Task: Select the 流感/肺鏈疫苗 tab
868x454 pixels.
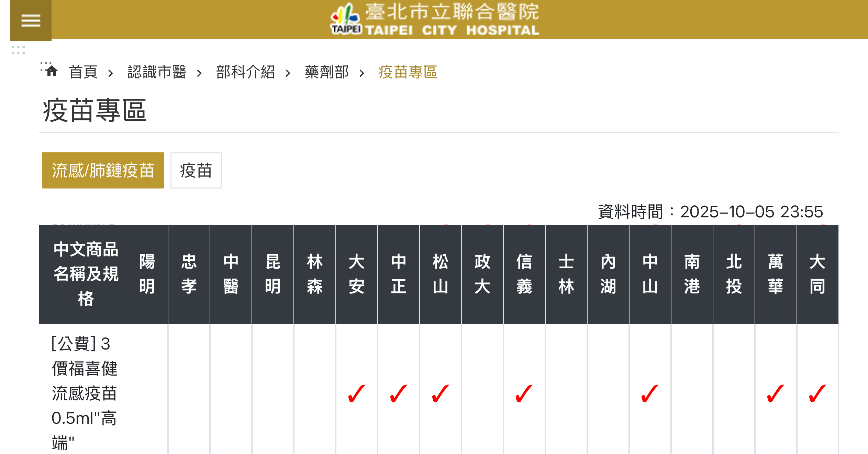Action: [103, 171]
